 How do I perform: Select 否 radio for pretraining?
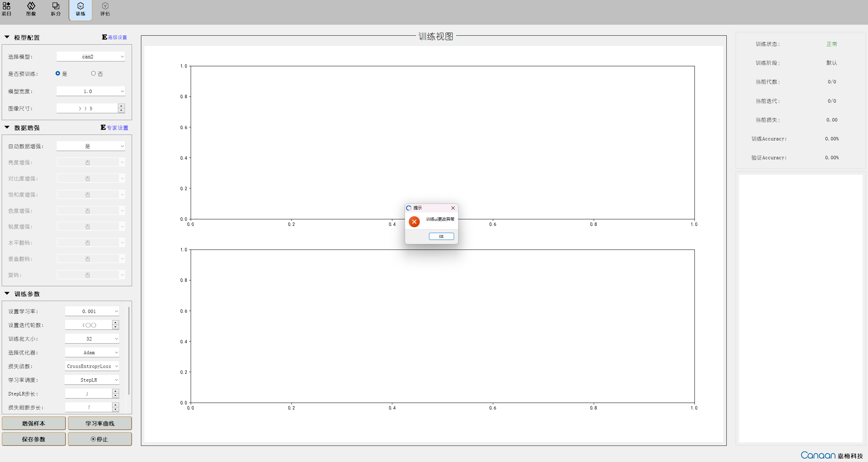(x=93, y=73)
